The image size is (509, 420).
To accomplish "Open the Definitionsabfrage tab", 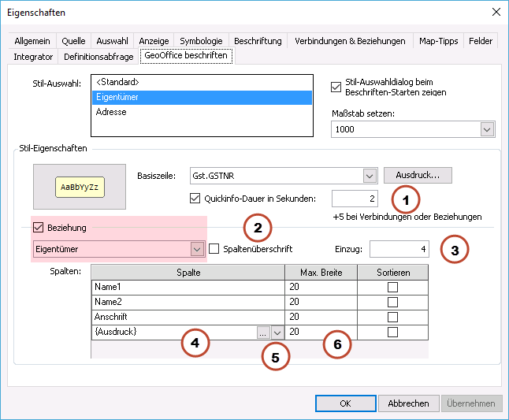I will (x=98, y=57).
